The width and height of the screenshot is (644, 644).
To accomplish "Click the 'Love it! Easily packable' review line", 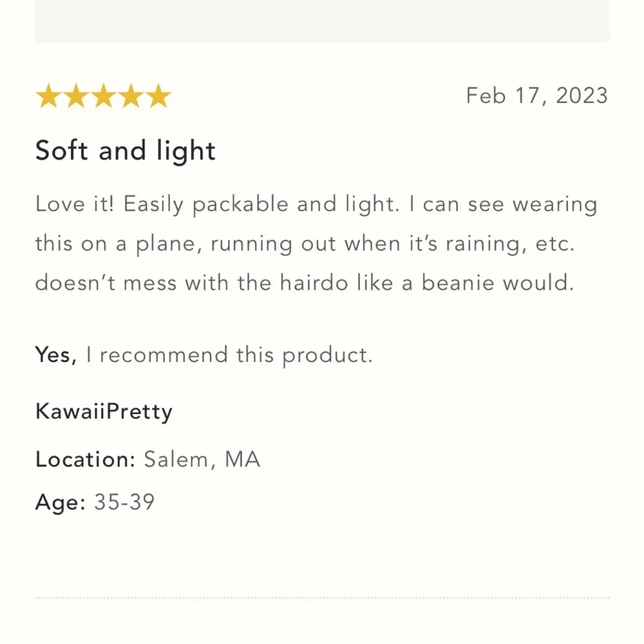I will tap(316, 204).
